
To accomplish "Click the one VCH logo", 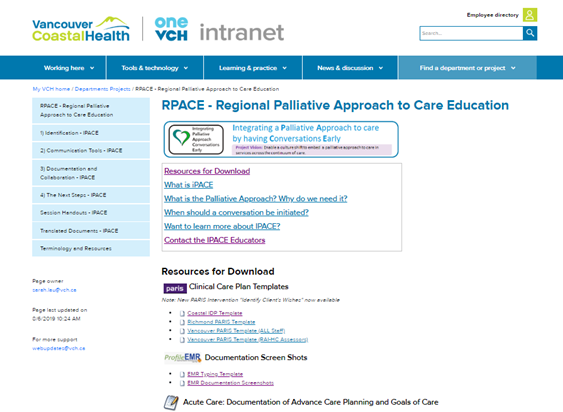I will click(x=171, y=29).
